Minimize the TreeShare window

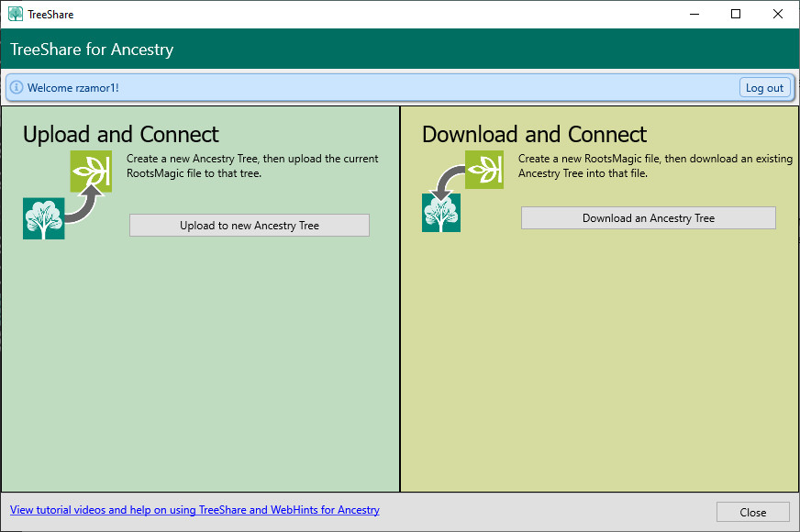(x=694, y=14)
